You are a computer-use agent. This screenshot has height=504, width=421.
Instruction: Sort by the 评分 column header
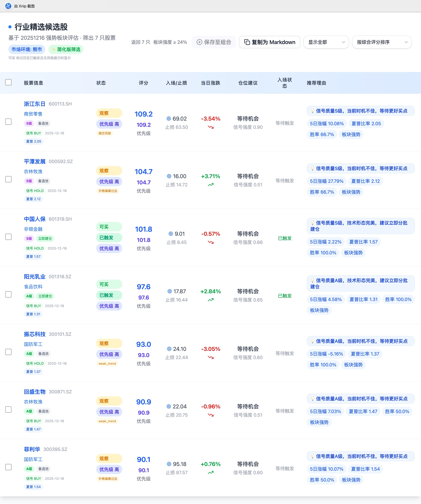pos(143,83)
